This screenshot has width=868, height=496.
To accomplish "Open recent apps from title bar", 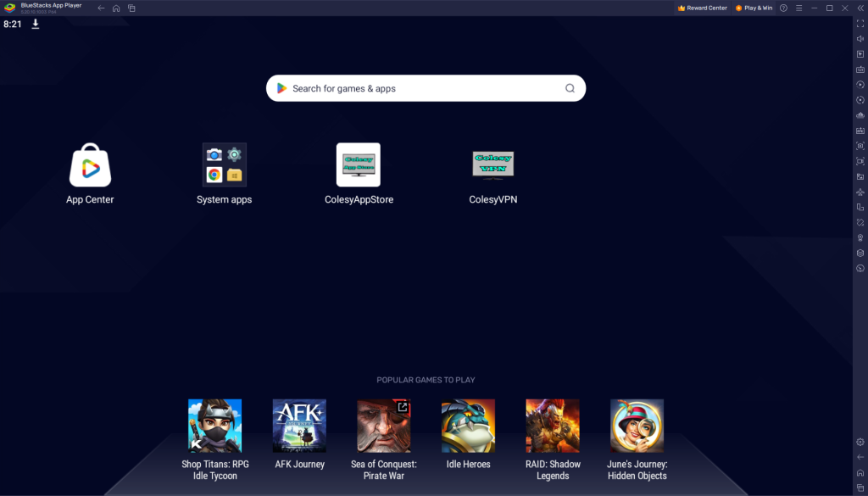I will click(131, 8).
